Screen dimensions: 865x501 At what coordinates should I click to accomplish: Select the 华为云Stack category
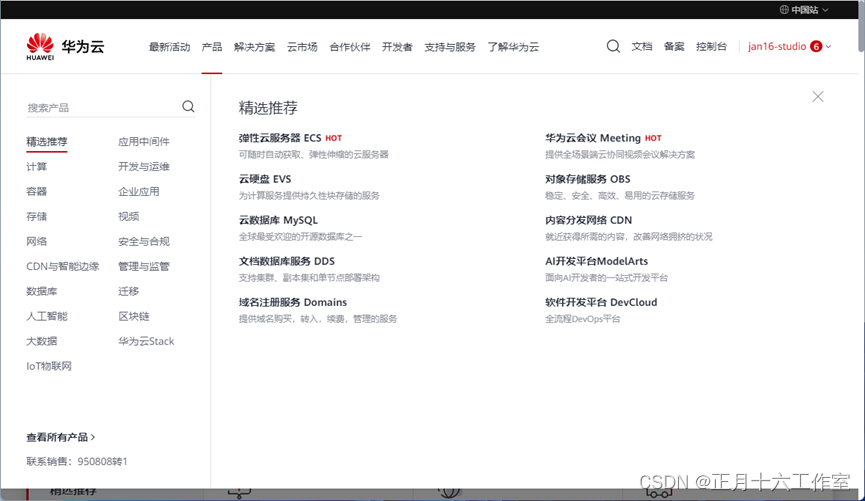(x=146, y=341)
